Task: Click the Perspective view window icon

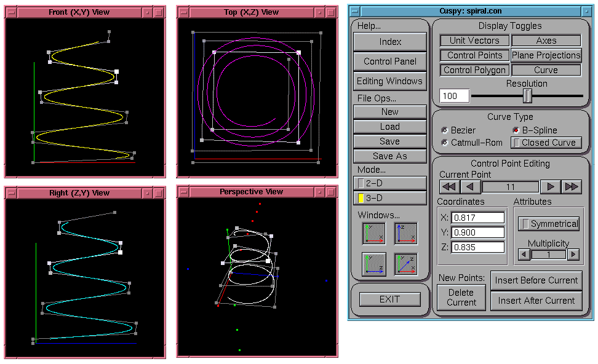Action: [x=405, y=264]
